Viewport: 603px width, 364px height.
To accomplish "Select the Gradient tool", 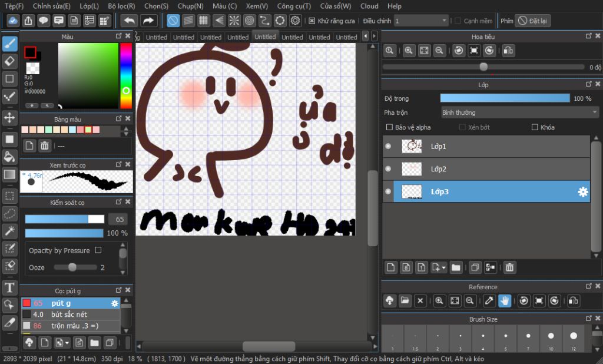I will (x=9, y=175).
